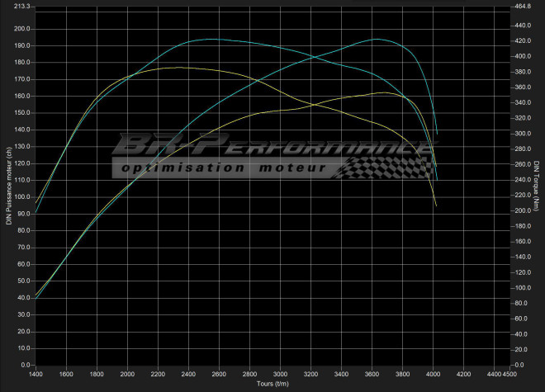The image size is (545, 392).
Task: Click the 1400 tick on the x-axis
Action: pyautogui.click(x=36, y=374)
